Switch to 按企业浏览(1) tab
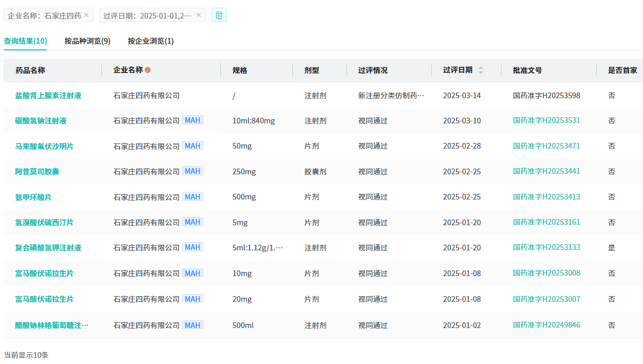The height and width of the screenshot is (364, 643). click(x=150, y=41)
